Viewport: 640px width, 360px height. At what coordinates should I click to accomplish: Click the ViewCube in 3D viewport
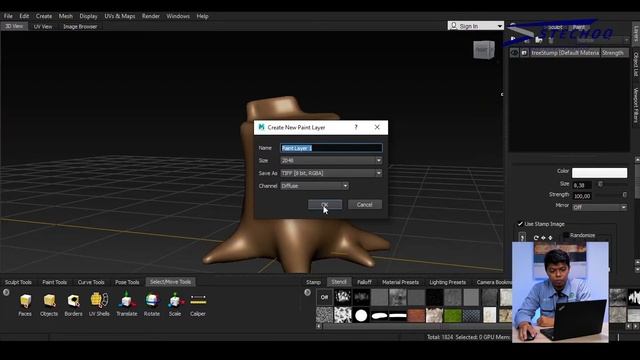pyautogui.click(x=484, y=50)
